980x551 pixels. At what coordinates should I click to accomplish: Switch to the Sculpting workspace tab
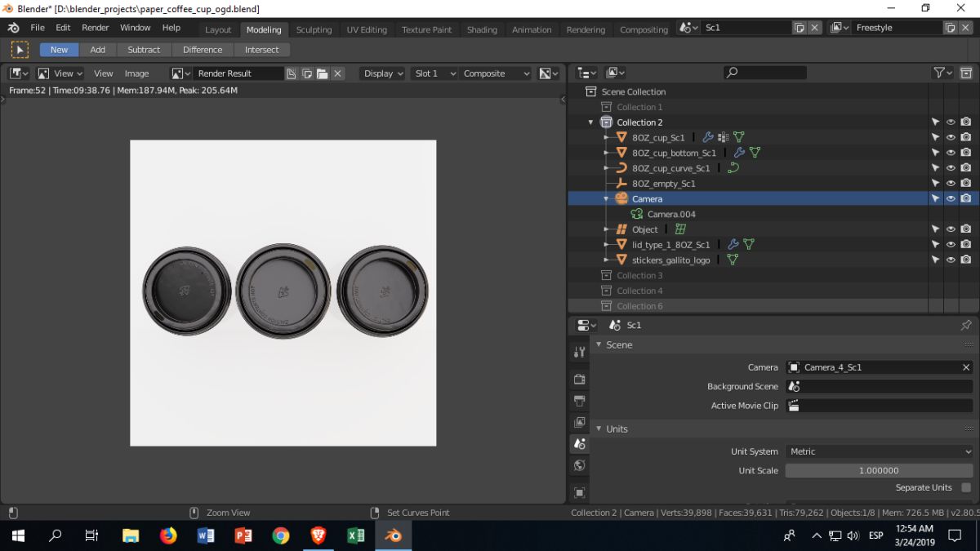(x=314, y=29)
